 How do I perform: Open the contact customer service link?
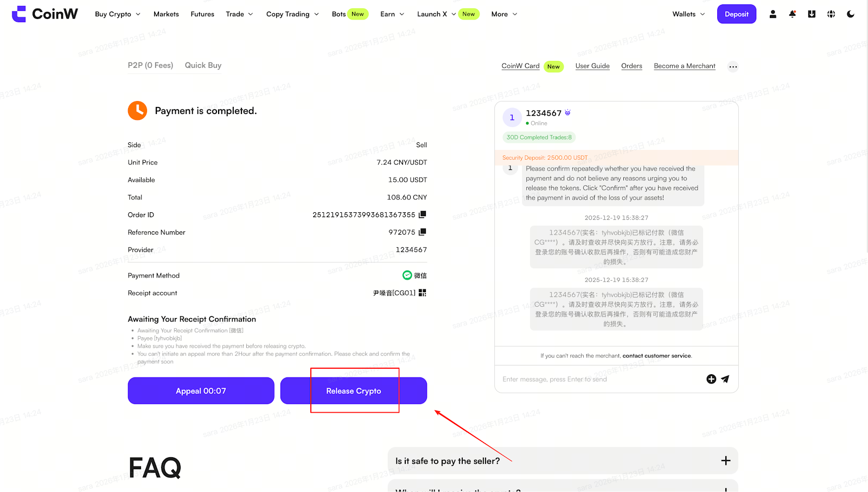[656, 356]
